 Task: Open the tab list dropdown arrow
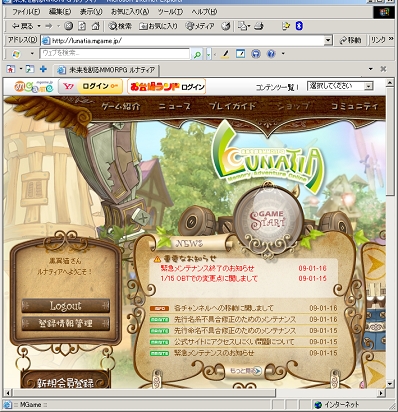pyautogui.click(x=370, y=69)
